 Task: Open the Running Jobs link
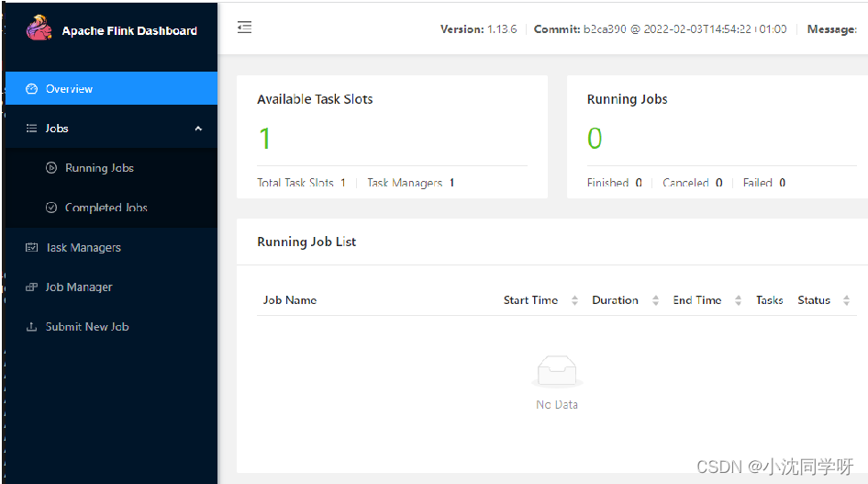click(99, 168)
